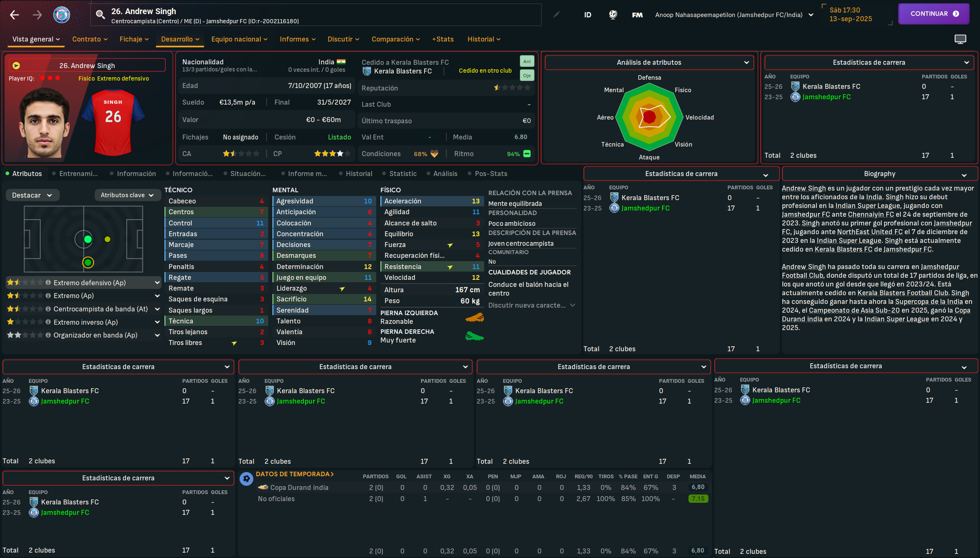Click the Oje button in loan panel
The width and height of the screenshot is (980, 558).
tap(527, 76)
